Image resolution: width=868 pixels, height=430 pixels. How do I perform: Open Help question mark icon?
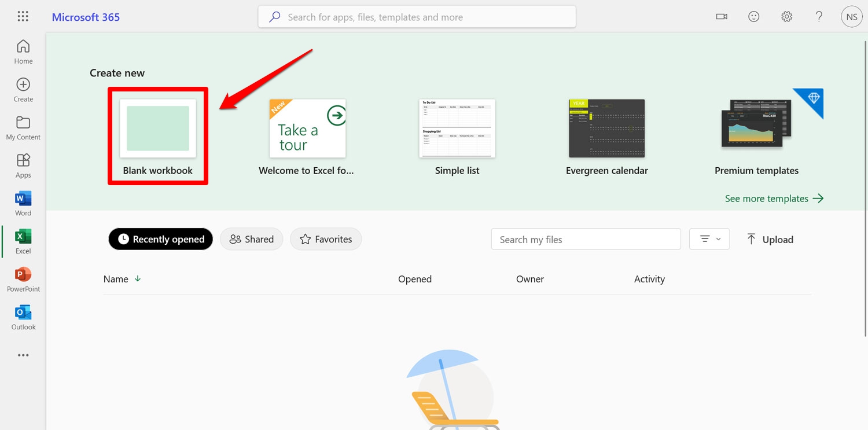point(819,17)
